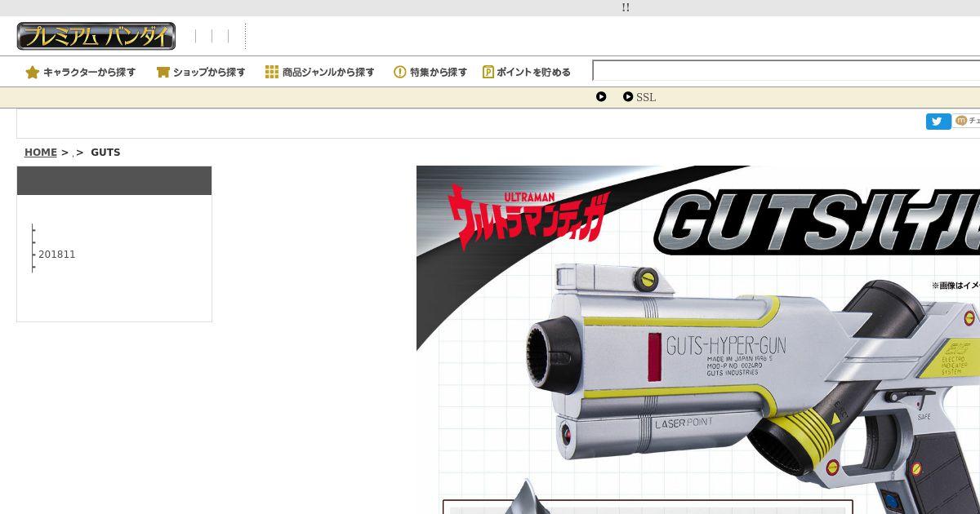Focus the site search input field
This screenshot has width=980, height=514.
click(x=786, y=71)
